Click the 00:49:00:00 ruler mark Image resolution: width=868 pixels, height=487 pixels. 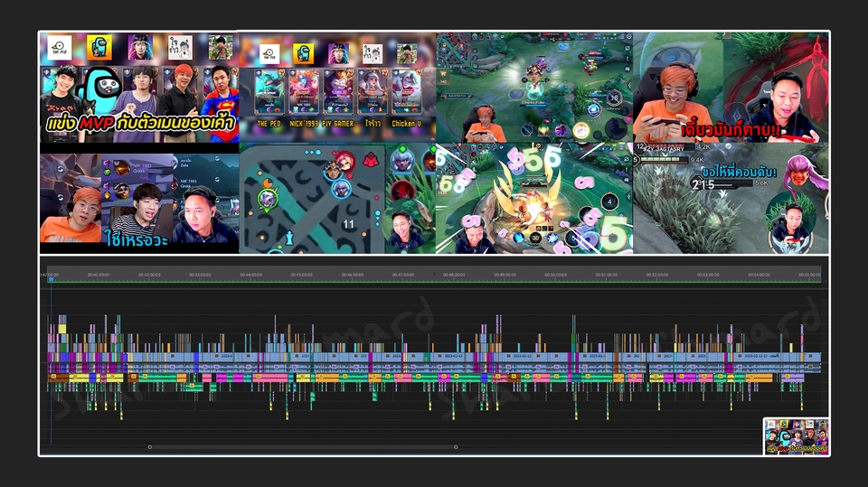[x=505, y=275]
